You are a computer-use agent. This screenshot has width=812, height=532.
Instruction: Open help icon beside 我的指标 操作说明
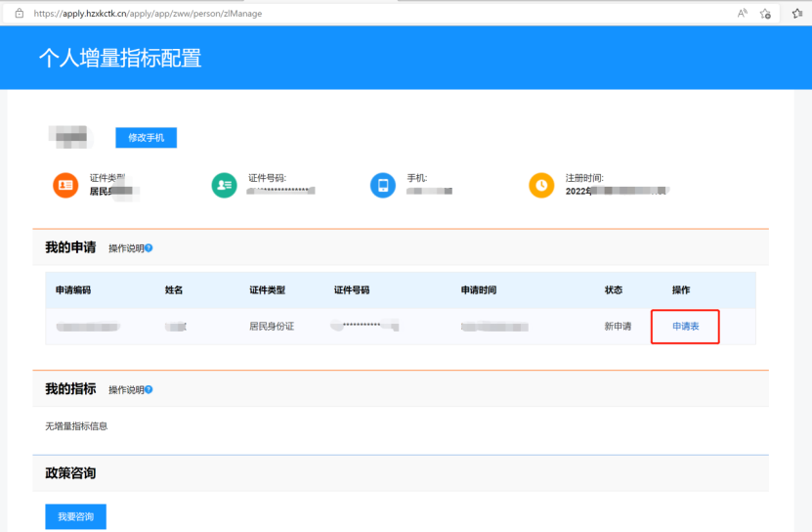(149, 389)
